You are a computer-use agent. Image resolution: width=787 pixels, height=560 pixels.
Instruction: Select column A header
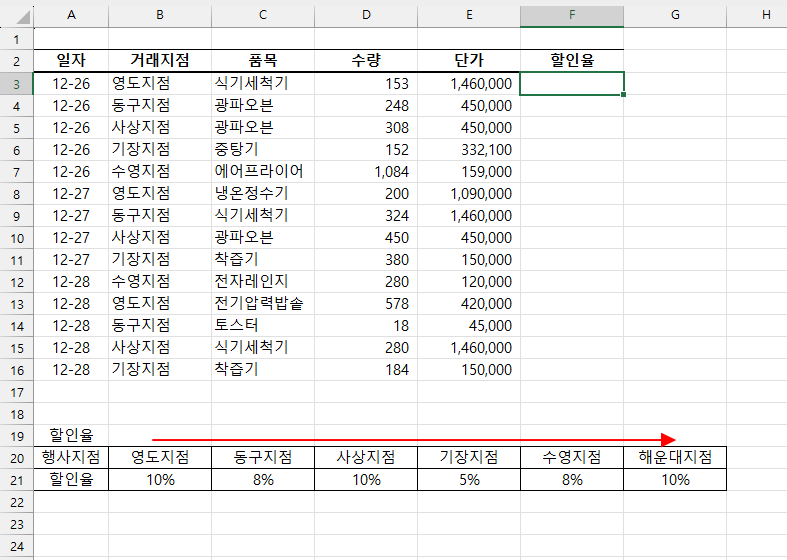[71, 16]
